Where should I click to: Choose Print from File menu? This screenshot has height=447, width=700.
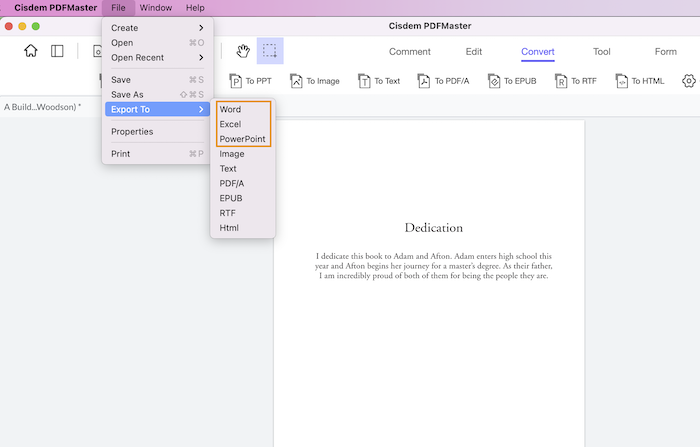pos(157,154)
